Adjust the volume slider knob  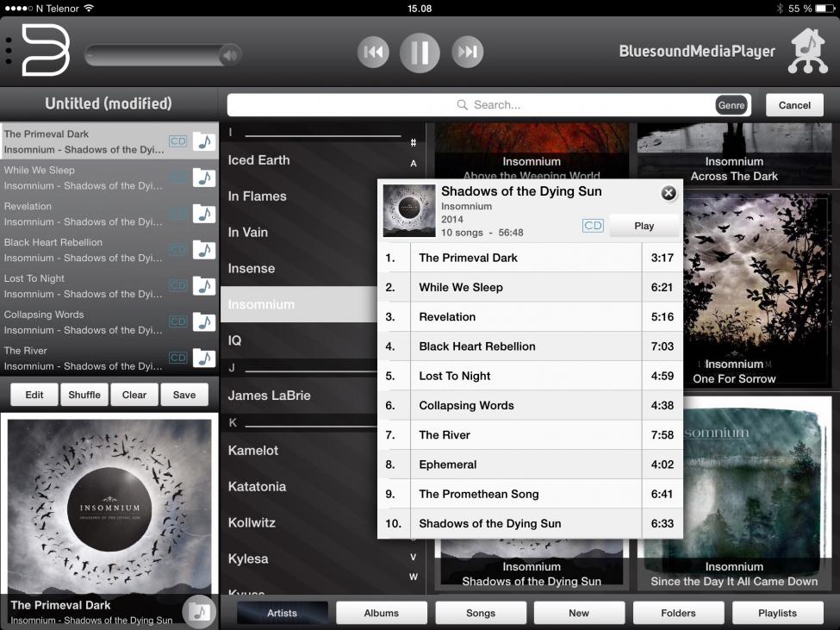pos(230,54)
